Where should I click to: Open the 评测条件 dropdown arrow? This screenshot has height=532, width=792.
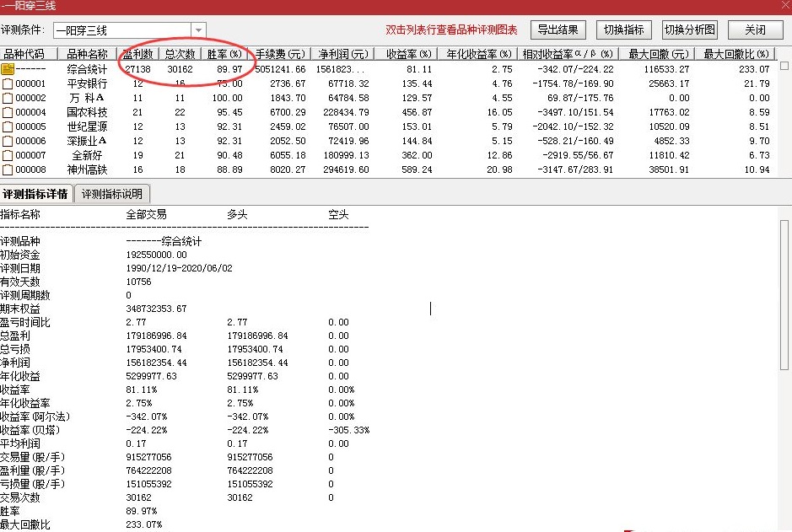[x=198, y=30]
